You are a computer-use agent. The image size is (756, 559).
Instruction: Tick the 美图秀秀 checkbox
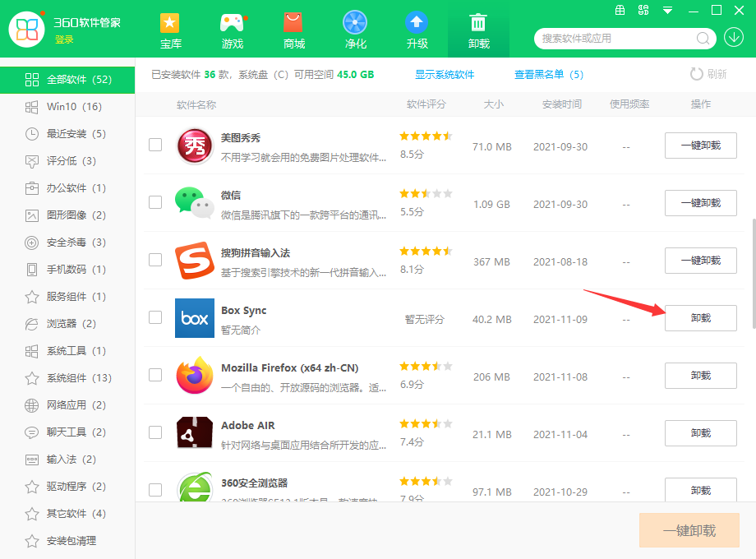(x=155, y=145)
